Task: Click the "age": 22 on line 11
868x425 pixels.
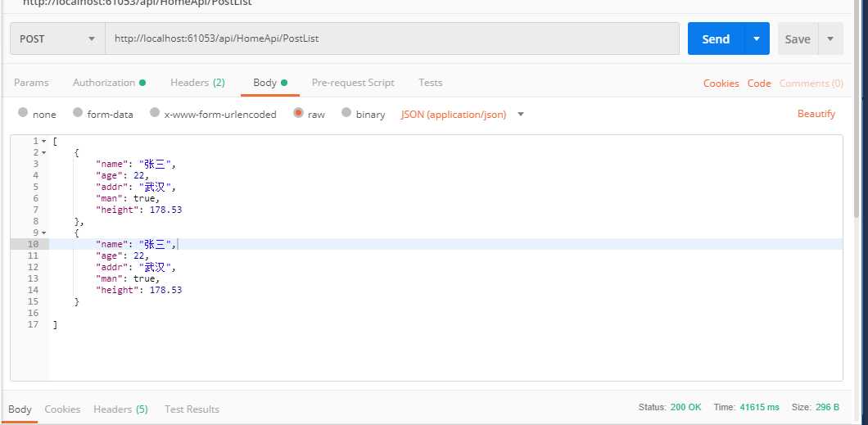Action: point(122,255)
